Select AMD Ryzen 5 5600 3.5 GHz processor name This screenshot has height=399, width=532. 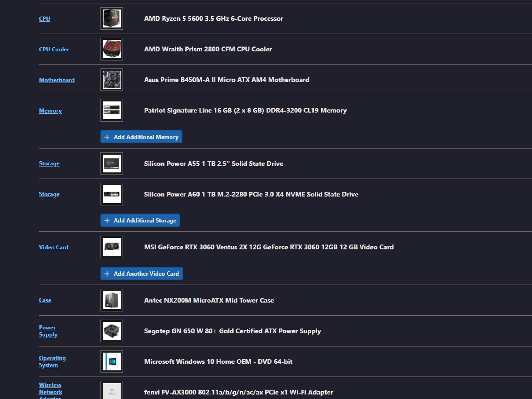coord(214,19)
